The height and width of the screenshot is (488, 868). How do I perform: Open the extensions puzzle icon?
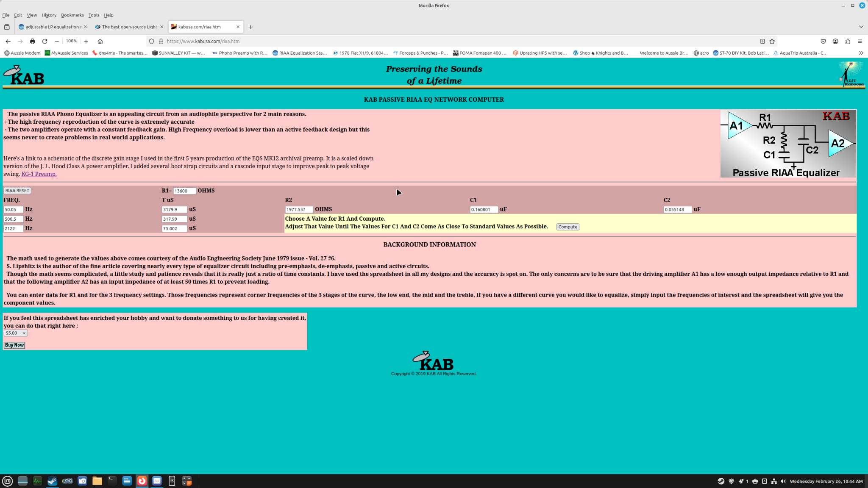[848, 41]
